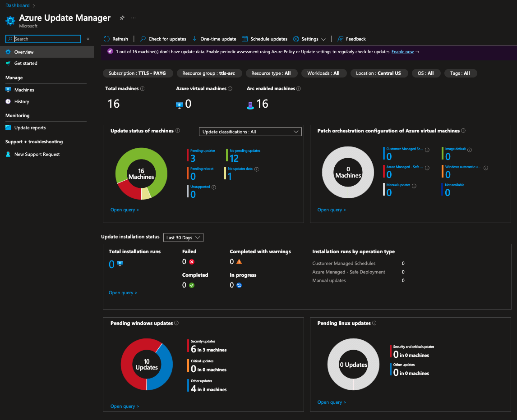Open query for Patch orchestration configuration

pos(332,210)
